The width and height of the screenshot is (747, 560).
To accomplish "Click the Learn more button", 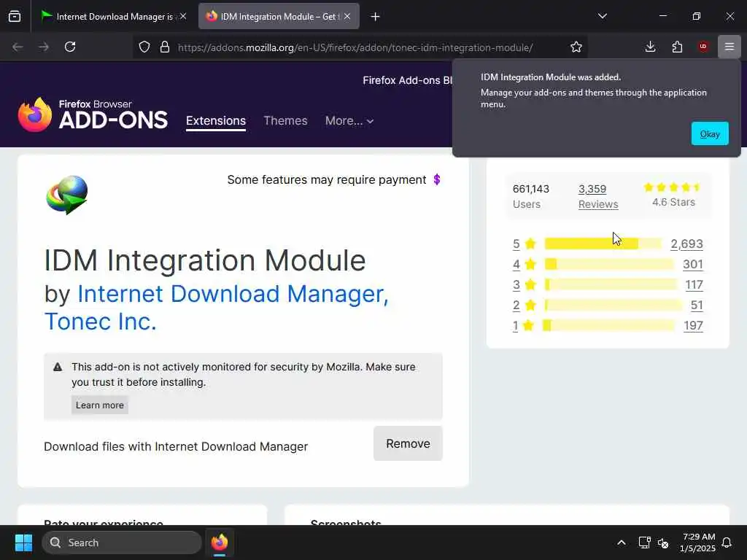I will coord(99,405).
